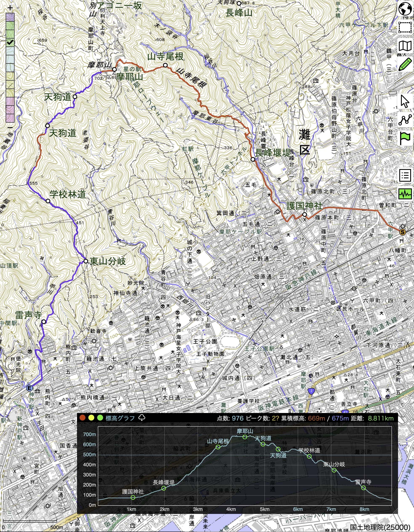Toggle the green flag waypoint tool

click(405, 139)
